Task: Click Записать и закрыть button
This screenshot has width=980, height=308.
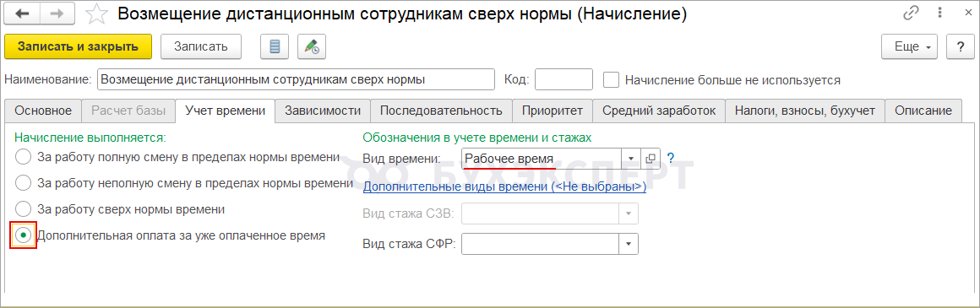Action: 78,46
